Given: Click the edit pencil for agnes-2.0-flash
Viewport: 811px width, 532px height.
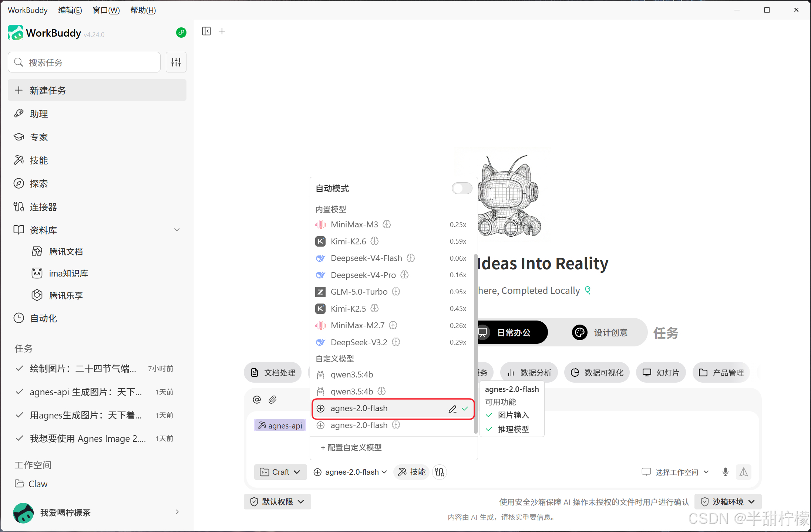Looking at the screenshot, I should pos(452,409).
